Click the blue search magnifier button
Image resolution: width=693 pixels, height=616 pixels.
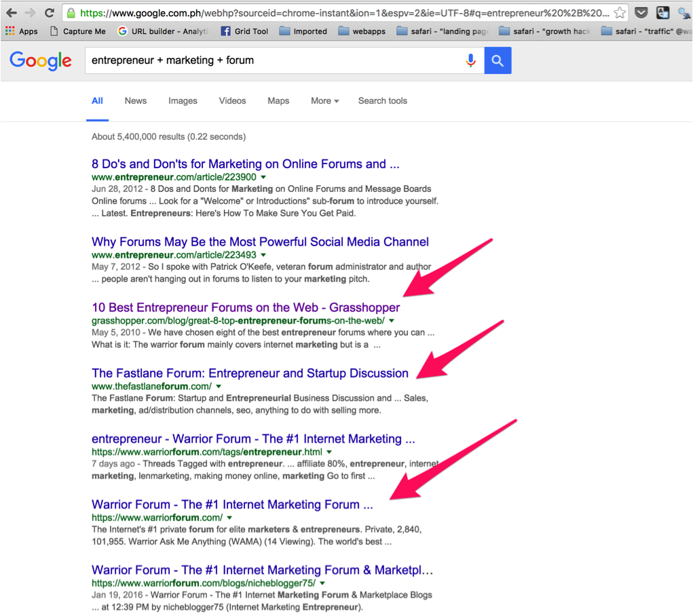498,60
